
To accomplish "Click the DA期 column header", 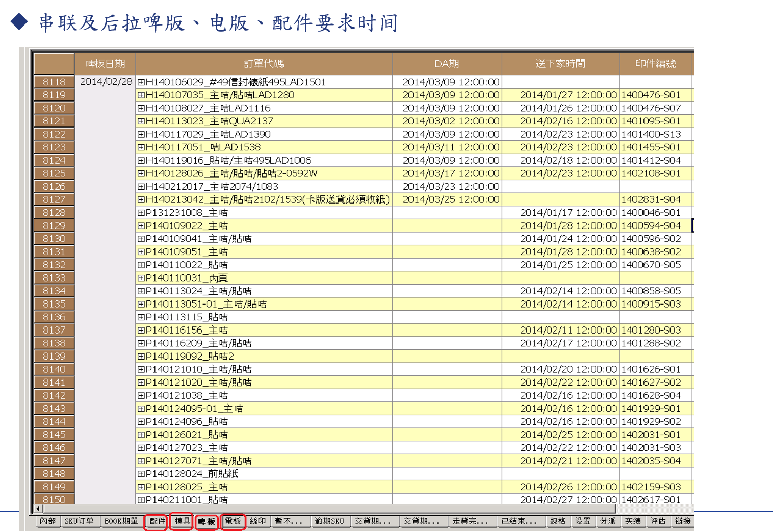I will (x=447, y=64).
